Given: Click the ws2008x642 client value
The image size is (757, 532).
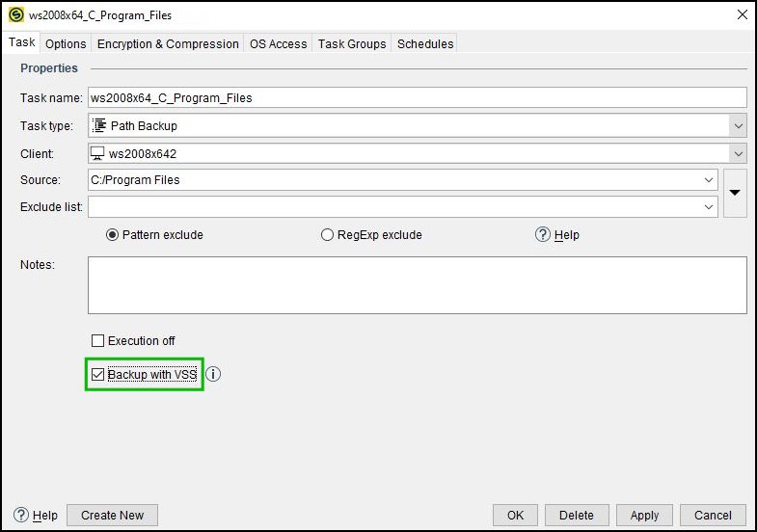Looking at the screenshot, I should (143, 154).
